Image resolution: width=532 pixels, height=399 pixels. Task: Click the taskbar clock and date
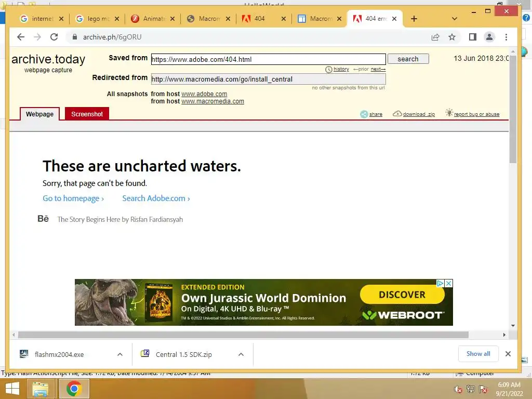coord(509,389)
